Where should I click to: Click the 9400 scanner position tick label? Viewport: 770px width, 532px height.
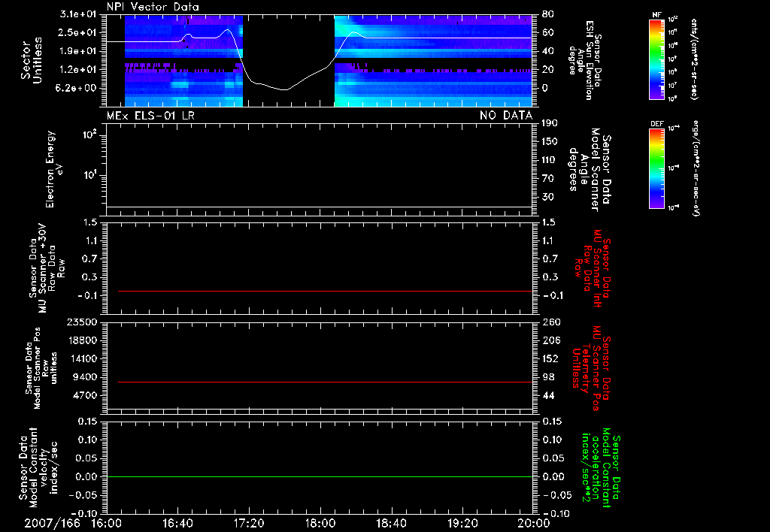point(85,377)
